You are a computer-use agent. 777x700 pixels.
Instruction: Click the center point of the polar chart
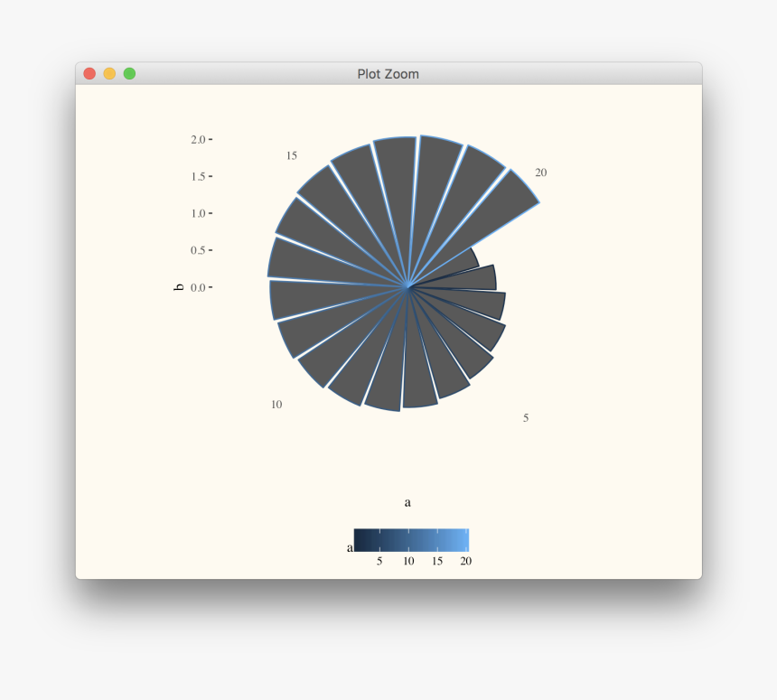(x=407, y=287)
